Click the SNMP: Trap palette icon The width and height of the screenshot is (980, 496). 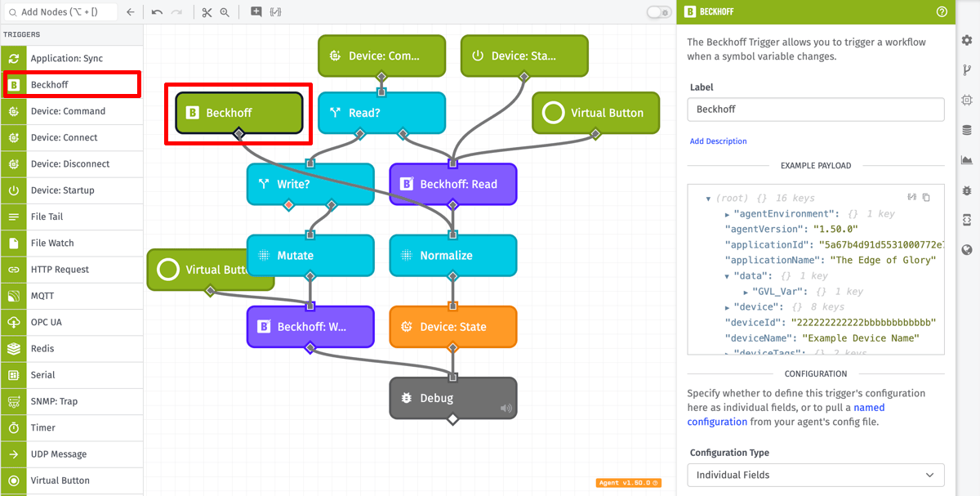[x=14, y=401]
